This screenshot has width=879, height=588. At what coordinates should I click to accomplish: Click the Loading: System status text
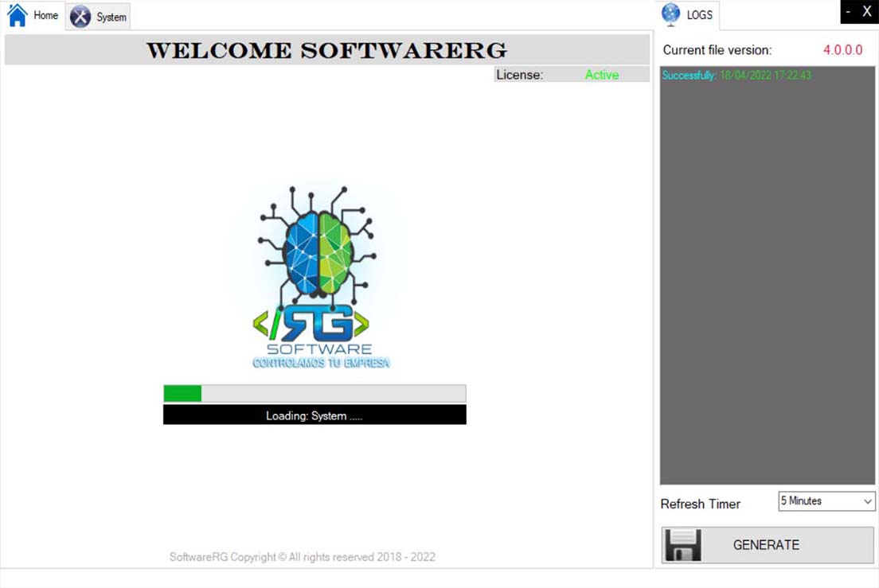314,415
